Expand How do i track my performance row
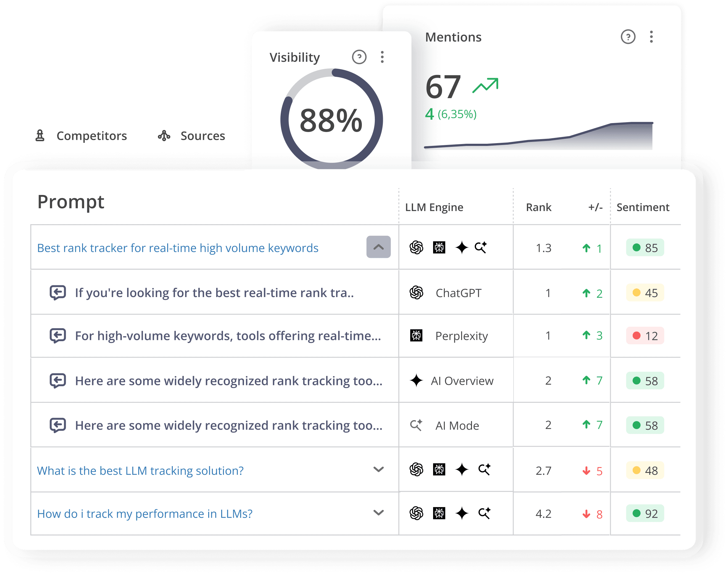Viewport: 728px width, 575px height. pyautogui.click(x=378, y=513)
